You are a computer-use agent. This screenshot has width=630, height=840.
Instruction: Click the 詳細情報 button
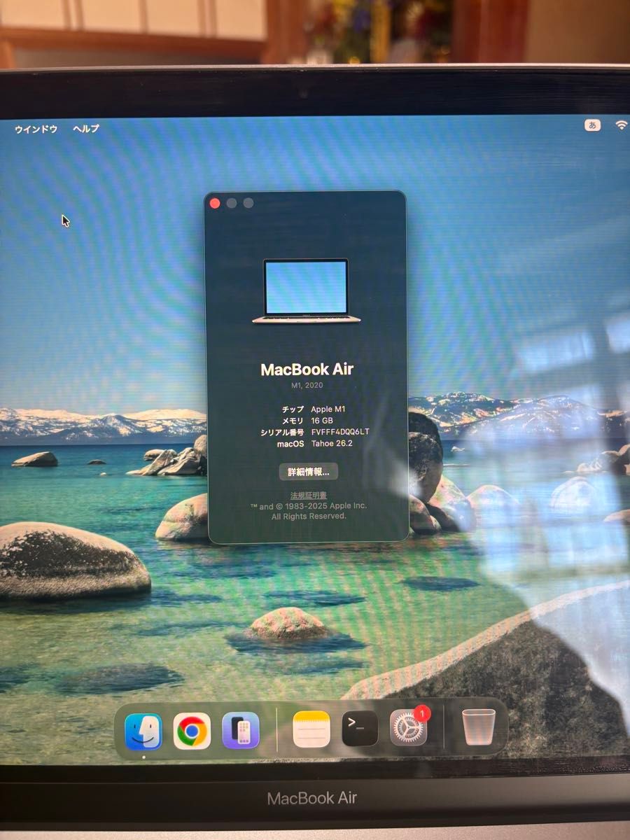[x=310, y=471]
